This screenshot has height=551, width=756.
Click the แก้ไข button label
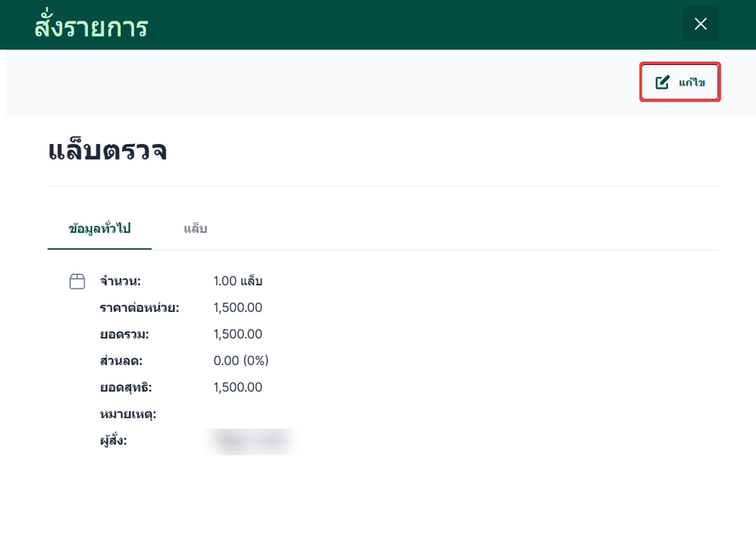point(692,83)
